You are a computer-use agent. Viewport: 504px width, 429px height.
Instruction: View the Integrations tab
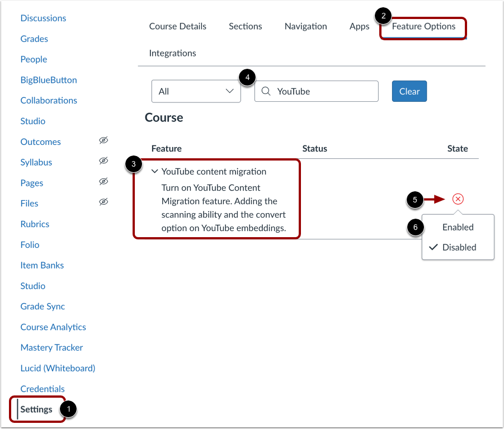(172, 53)
